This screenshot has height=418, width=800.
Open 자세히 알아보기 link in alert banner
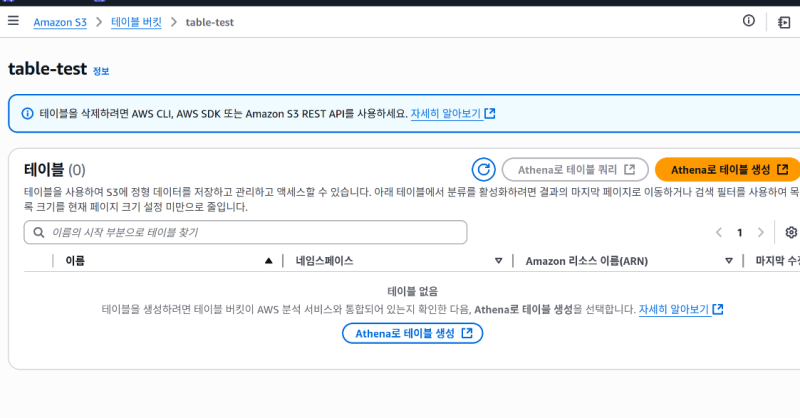click(446, 113)
